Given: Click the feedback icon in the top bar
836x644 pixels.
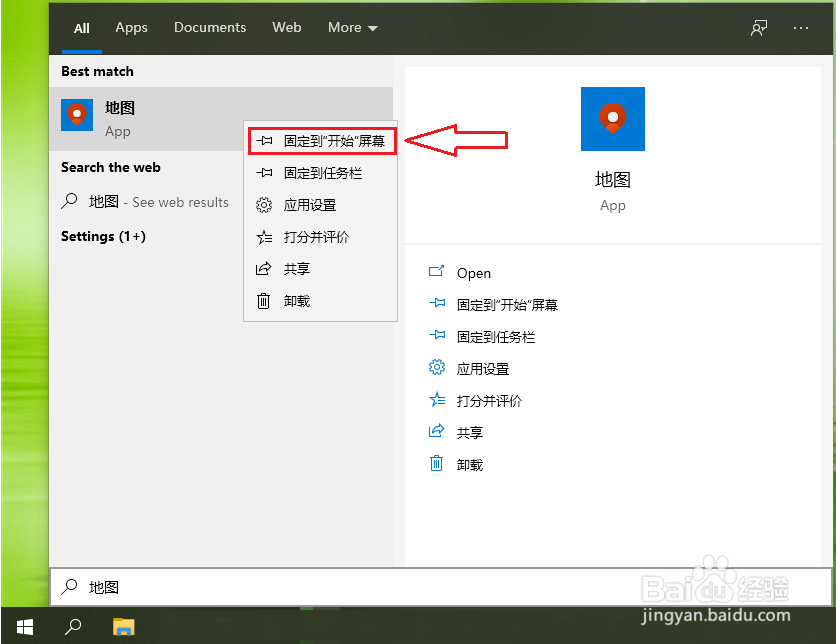Looking at the screenshot, I should pos(759,28).
